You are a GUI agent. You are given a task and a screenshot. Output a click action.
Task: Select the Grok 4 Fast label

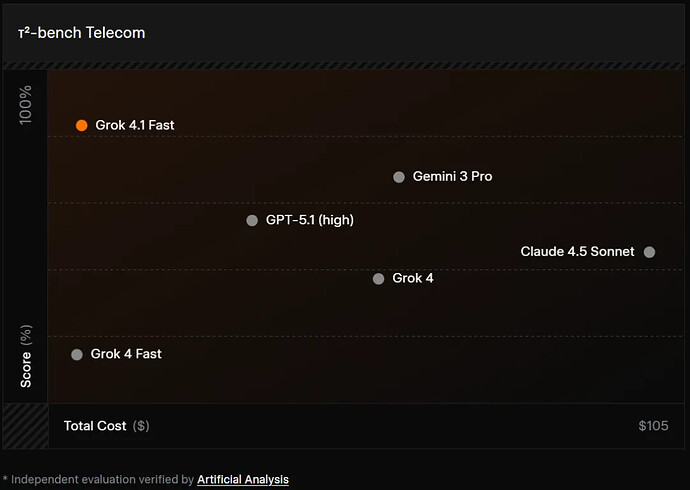[126, 354]
